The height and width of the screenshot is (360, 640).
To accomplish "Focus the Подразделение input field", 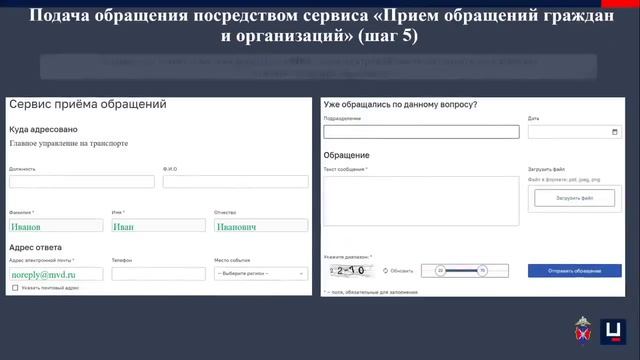I will coord(421,132).
